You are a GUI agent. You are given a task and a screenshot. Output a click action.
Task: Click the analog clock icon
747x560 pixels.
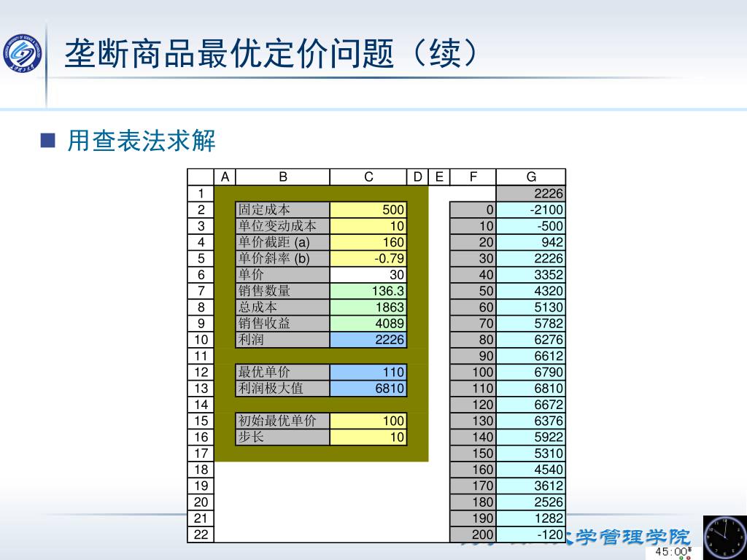(724, 537)
